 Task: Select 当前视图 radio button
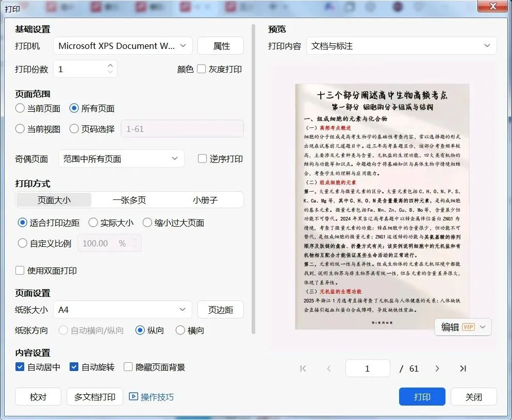[20, 129]
